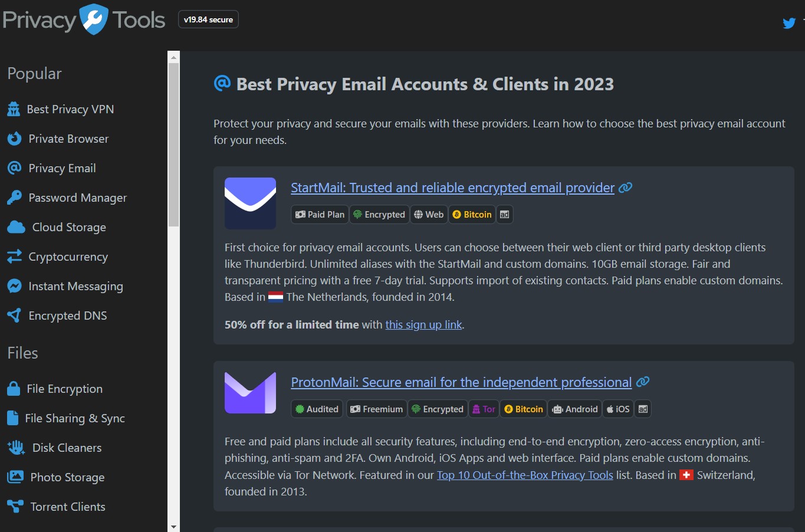This screenshot has height=532, width=805.
Task: Go to File Sharing & Sync
Action: click(65, 418)
